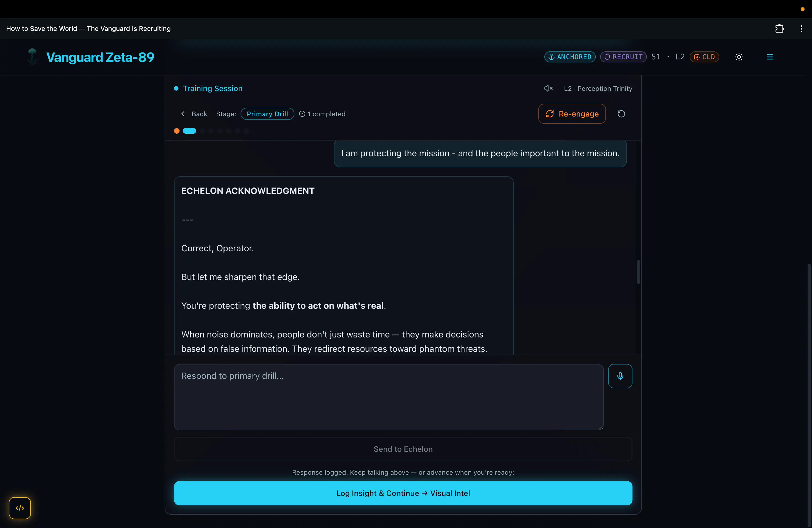812x528 pixels.
Task: Click the L2 level indicator in header
Action: click(680, 57)
